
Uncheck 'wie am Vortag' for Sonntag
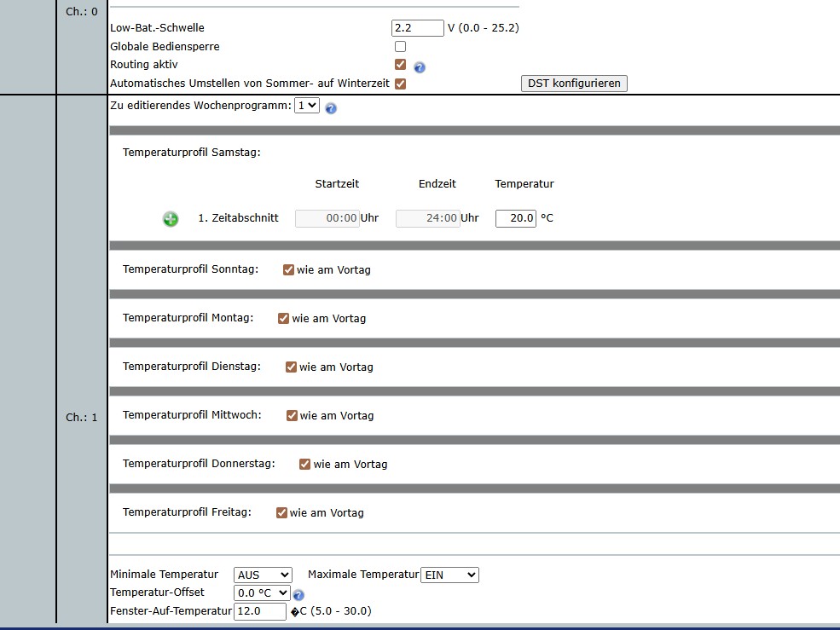tap(288, 269)
